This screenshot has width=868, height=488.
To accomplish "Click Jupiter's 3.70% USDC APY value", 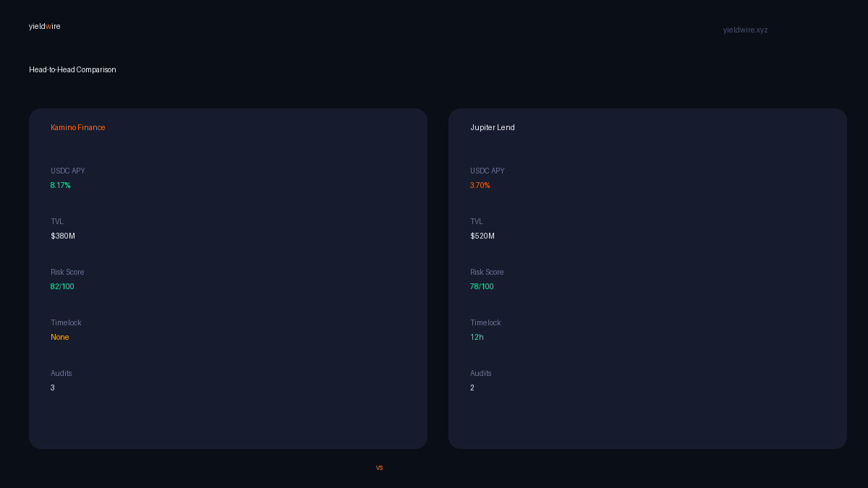I will [480, 185].
